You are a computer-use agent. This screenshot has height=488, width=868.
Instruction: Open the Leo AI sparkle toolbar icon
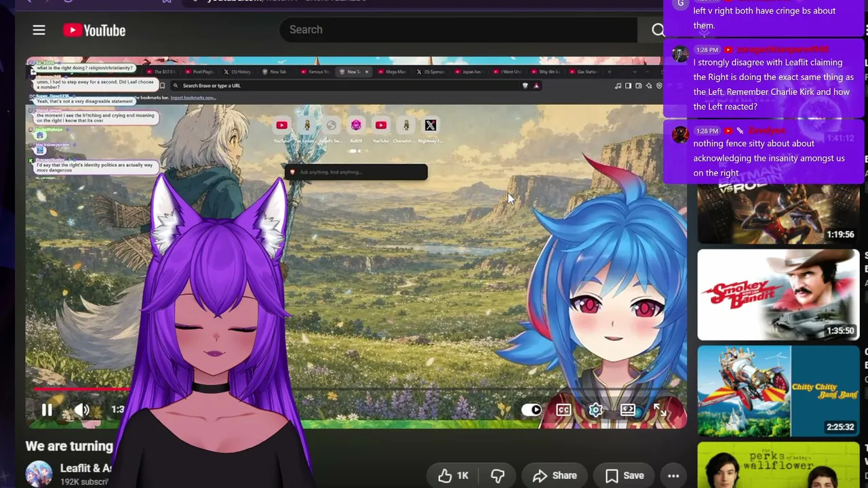pos(649,85)
